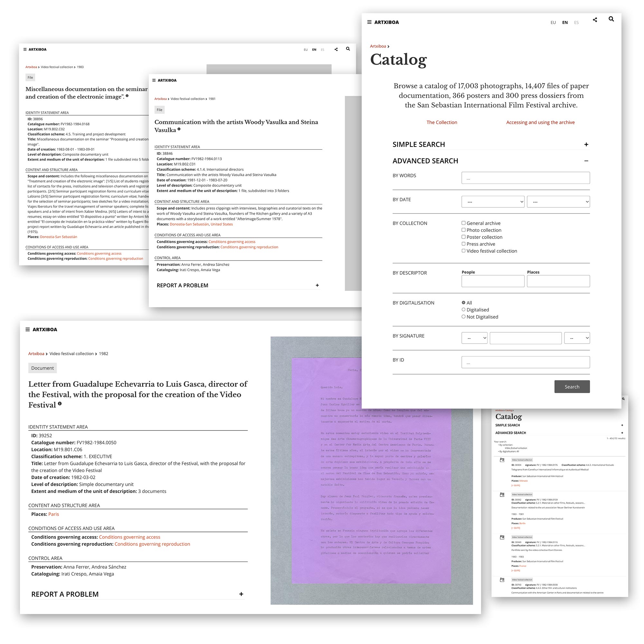Open Accessing and using the archive link
The image size is (644, 644).
(540, 122)
